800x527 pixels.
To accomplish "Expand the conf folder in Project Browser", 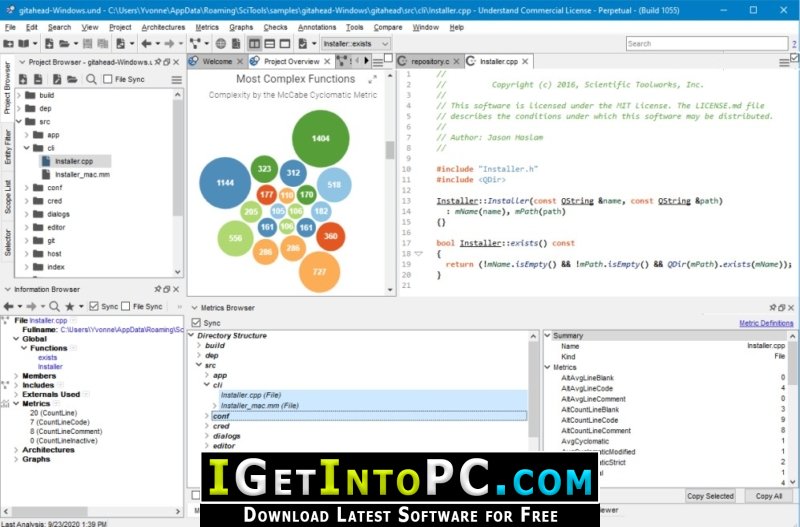I will pyautogui.click(x=27, y=188).
